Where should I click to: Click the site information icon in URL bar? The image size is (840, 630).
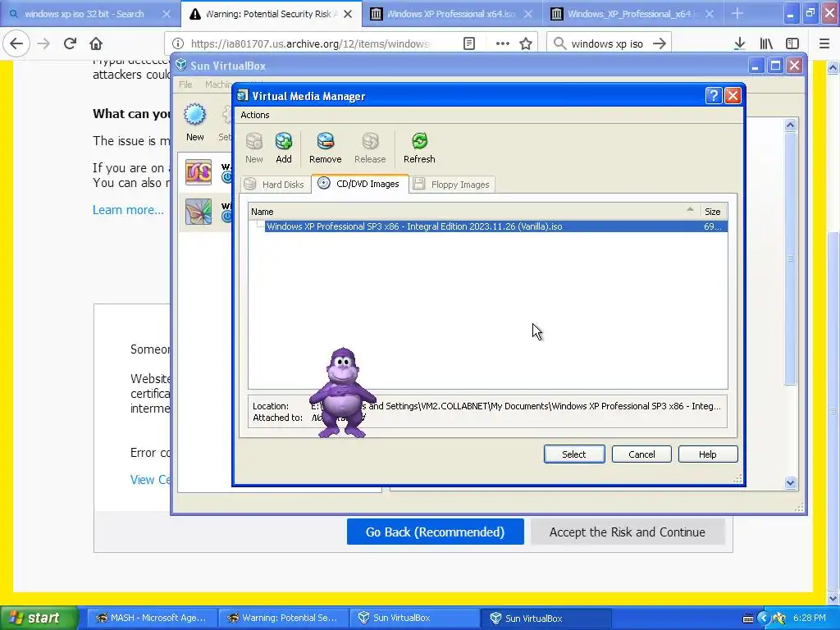[178, 43]
